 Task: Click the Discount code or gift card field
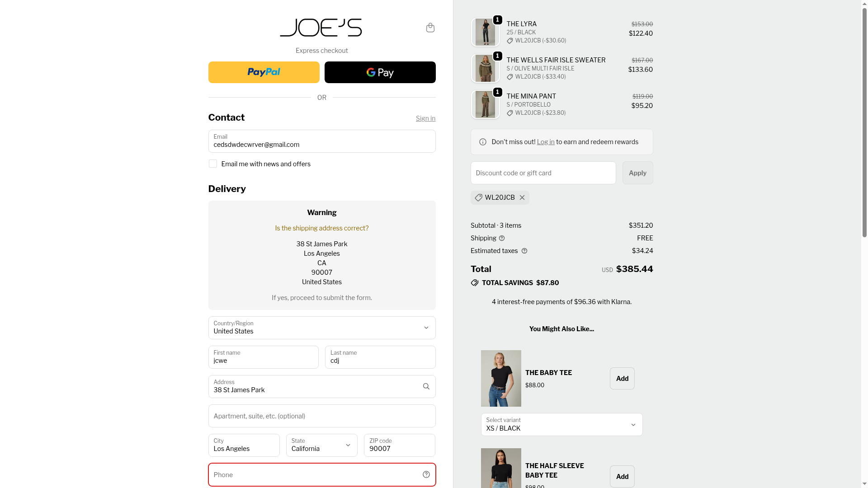[x=543, y=173]
